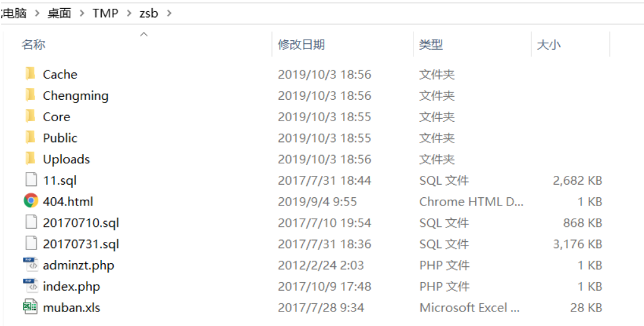
Task: Select the Core folder name
Action: [x=57, y=117]
